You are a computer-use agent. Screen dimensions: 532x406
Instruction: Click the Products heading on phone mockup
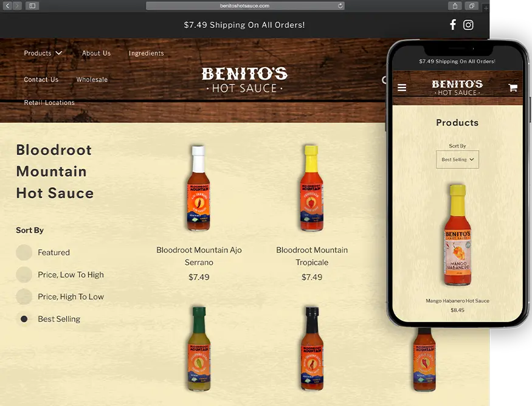click(x=457, y=122)
